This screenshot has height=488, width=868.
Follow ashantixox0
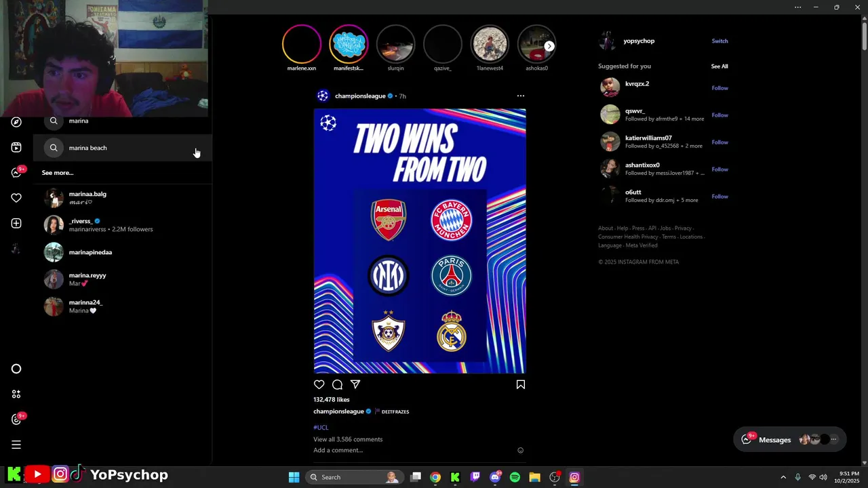(719, 169)
